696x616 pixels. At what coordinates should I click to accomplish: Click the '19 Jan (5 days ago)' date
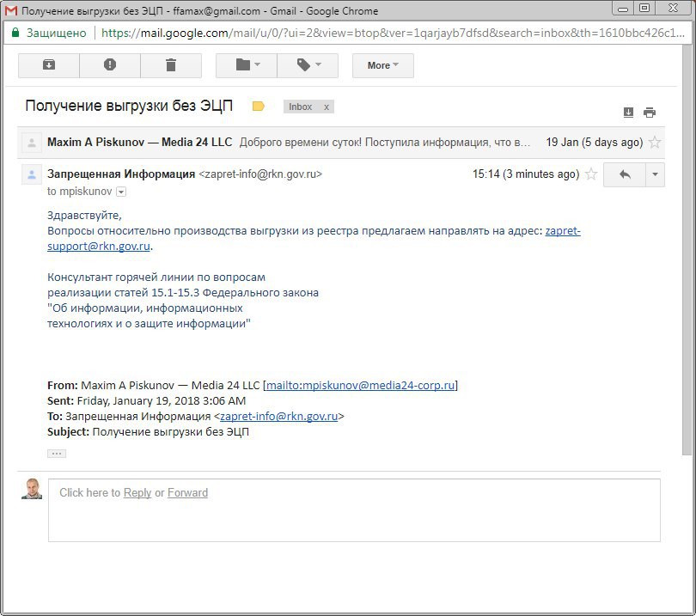pyautogui.click(x=595, y=143)
